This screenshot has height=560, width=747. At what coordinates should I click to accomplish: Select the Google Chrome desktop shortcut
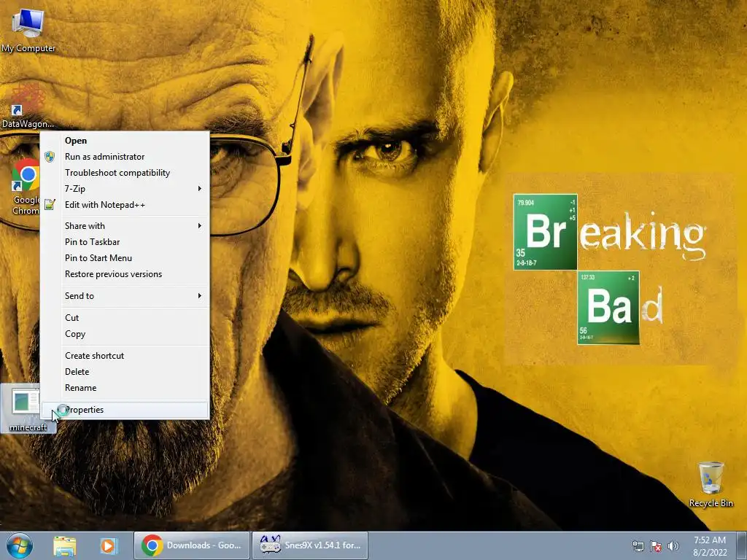coord(26,187)
